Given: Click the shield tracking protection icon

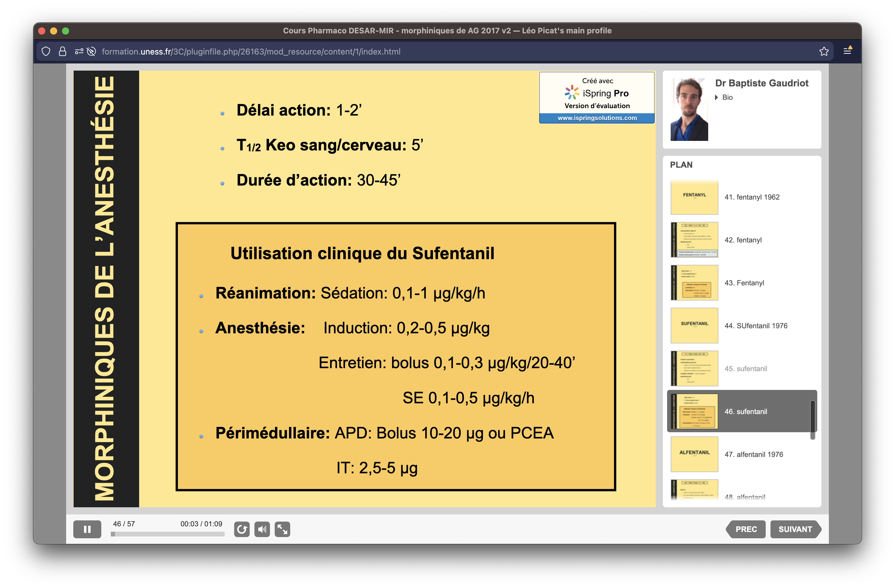Looking at the screenshot, I should [46, 52].
